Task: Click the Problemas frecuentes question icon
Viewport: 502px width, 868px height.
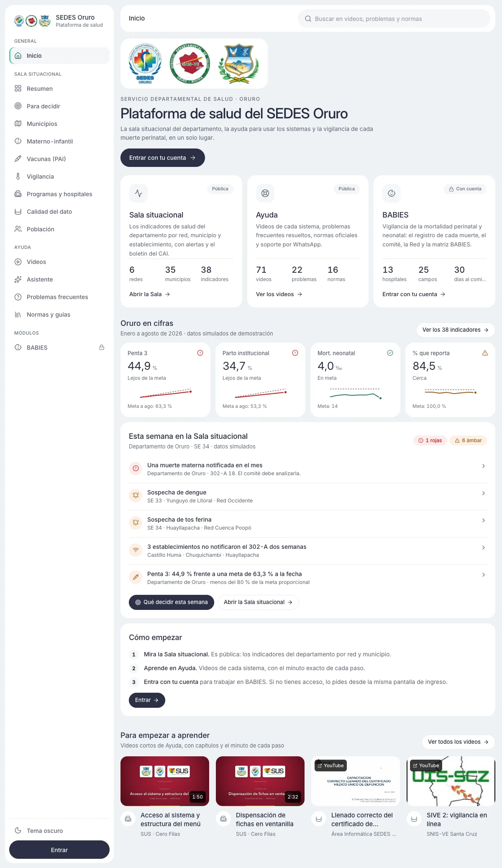Action: click(x=18, y=297)
